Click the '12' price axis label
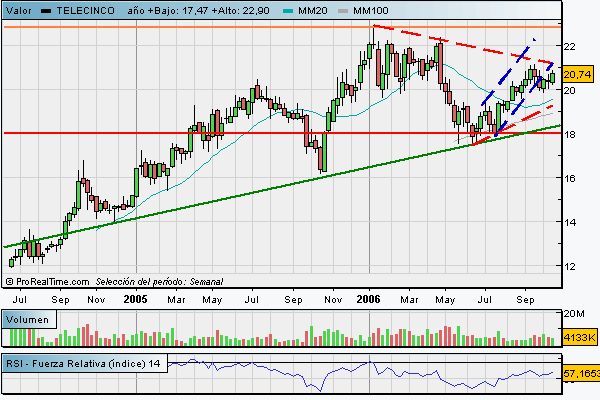 pyautogui.click(x=569, y=266)
